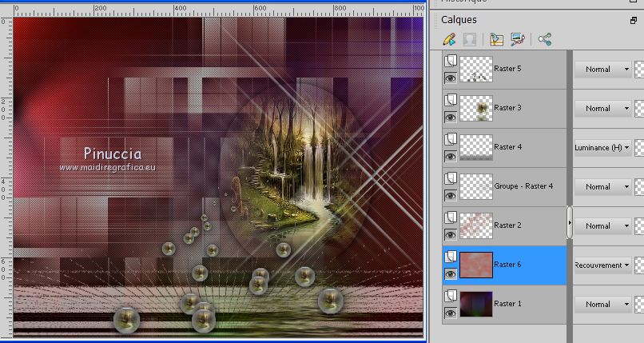Click the new layer image icon
Screen dimensions: 644x343
tap(496, 39)
